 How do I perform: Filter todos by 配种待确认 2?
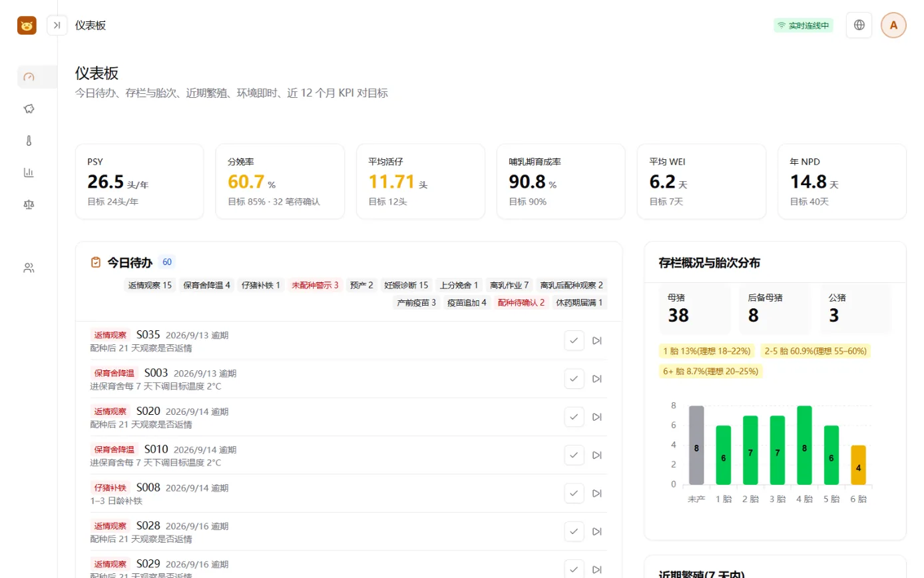pyautogui.click(x=521, y=302)
